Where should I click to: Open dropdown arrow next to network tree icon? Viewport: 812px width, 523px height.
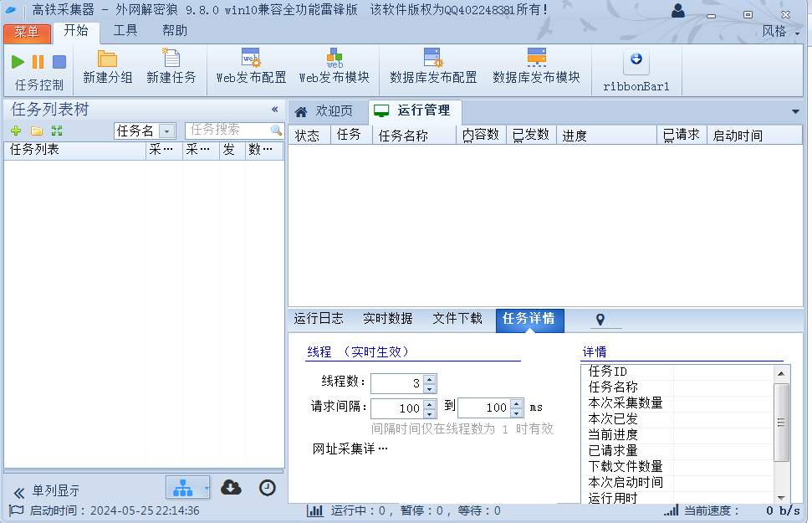206,488
